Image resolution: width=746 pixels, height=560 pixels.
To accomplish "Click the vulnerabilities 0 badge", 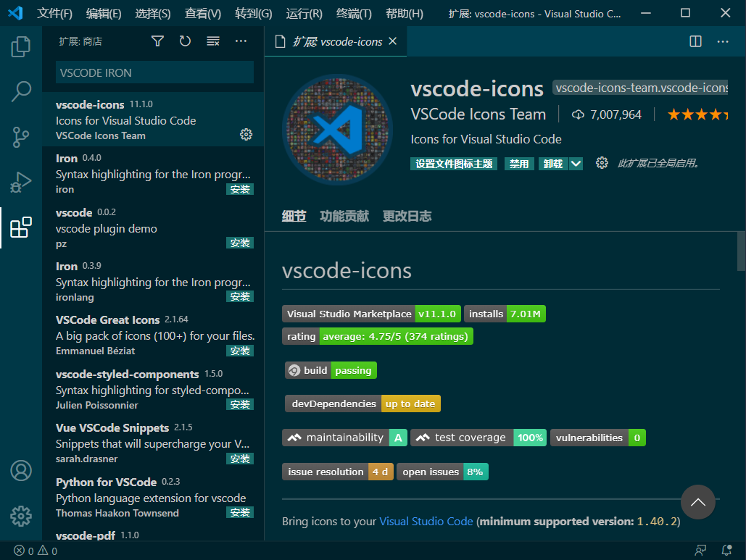I will pos(598,438).
